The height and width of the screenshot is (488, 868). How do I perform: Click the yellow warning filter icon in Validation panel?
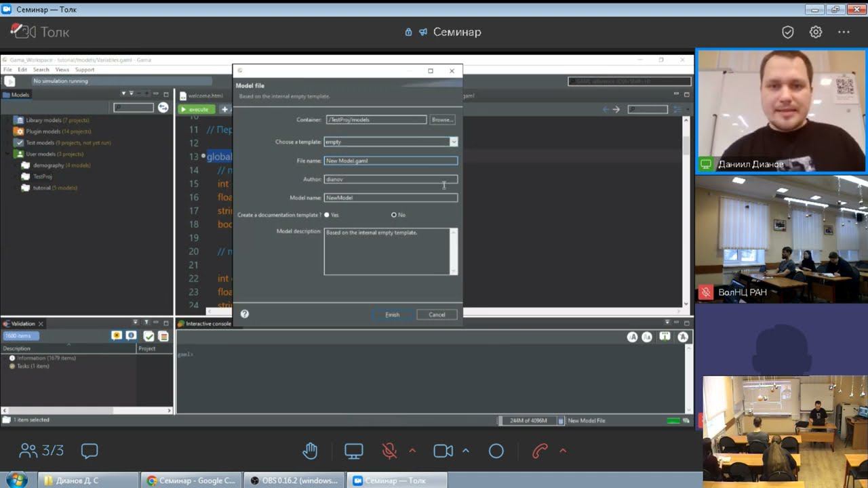[x=117, y=335]
